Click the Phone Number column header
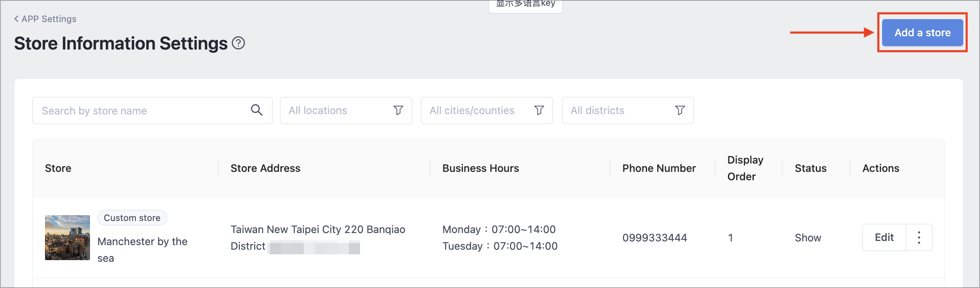This screenshot has width=980, height=288. pos(659,168)
